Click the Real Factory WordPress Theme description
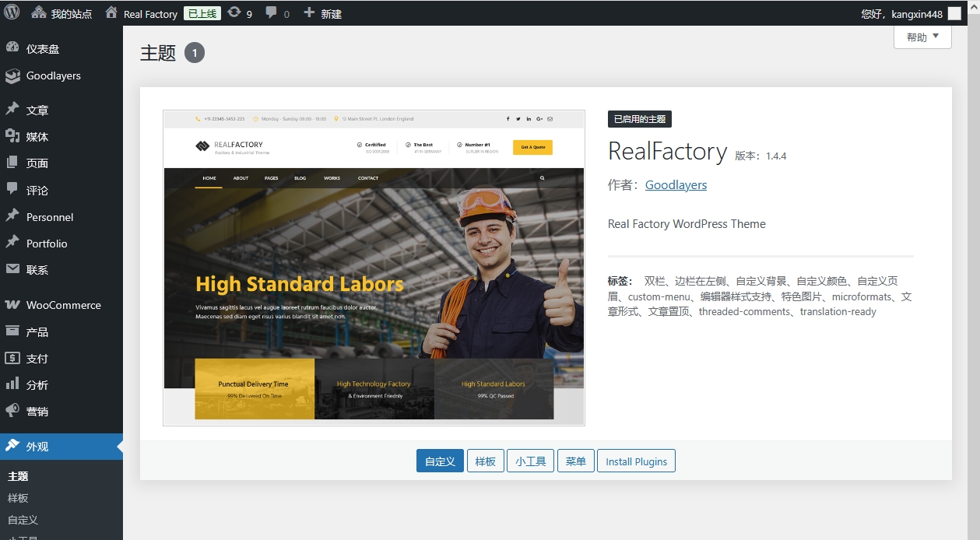Screen dimensions: 980x540 687,224
